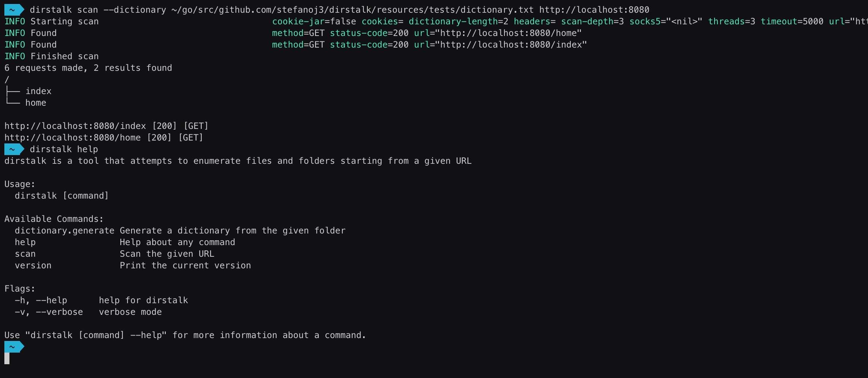The height and width of the screenshot is (378, 868).
Task: Click the 'version' entry in Available Commands
Action: pyautogui.click(x=33, y=265)
